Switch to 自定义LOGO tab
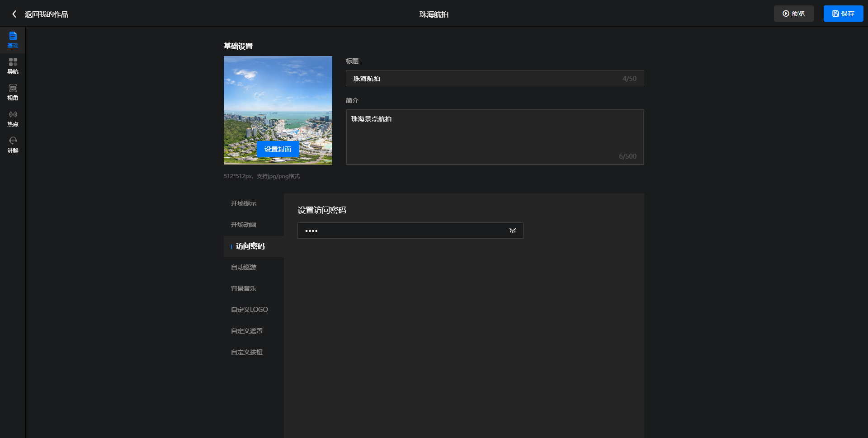This screenshot has width=868, height=438. click(x=250, y=310)
